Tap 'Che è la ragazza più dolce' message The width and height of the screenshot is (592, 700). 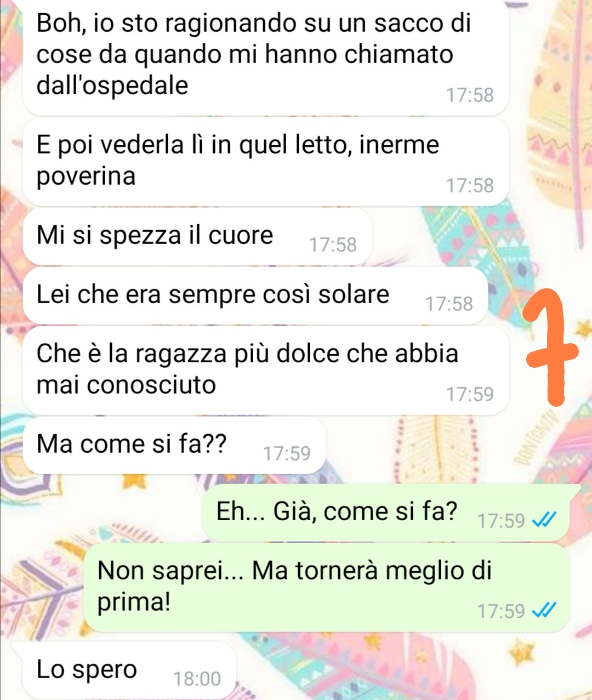pos(266,371)
